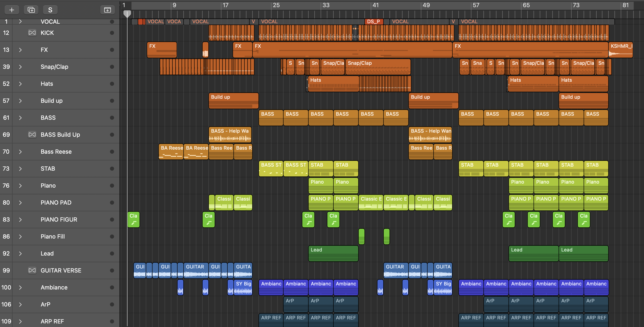The image size is (644, 327).
Task: Select track number 109 header
Action: [x=6, y=321]
